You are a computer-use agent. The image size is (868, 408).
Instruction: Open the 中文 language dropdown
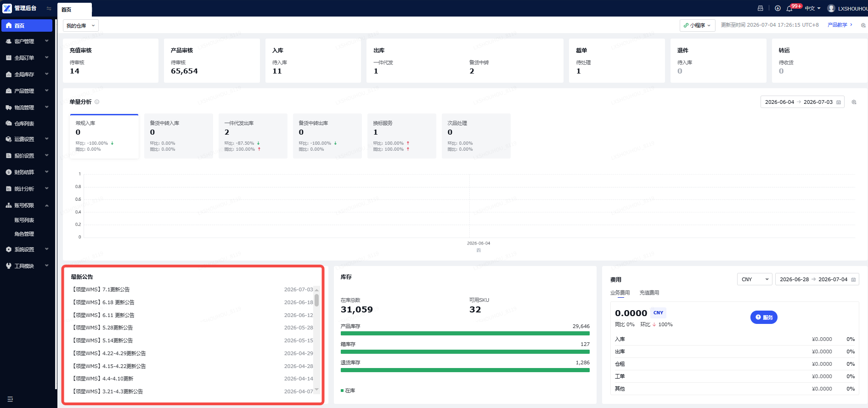pos(812,9)
